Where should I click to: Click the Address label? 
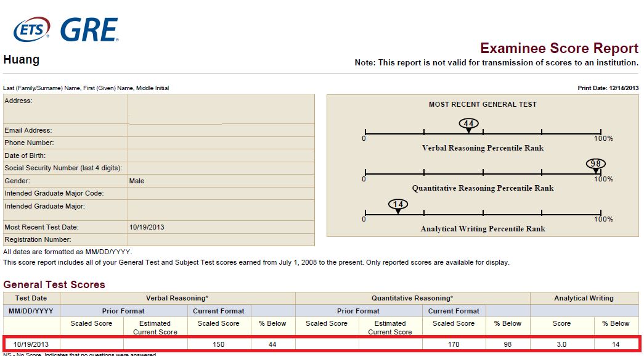(x=18, y=101)
